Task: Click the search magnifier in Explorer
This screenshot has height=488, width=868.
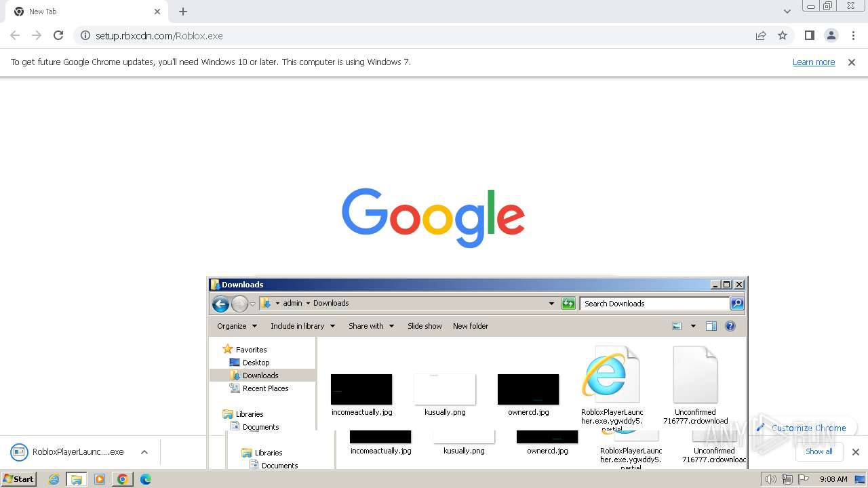Action: (737, 304)
